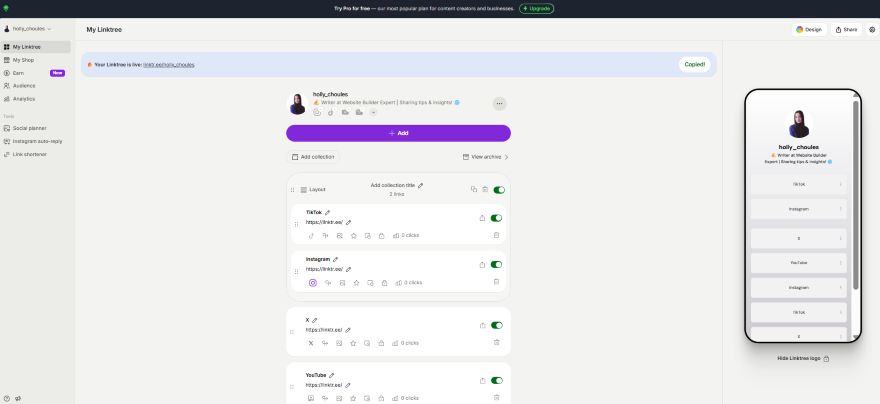Click Add collection button
This screenshot has height=404, width=880.
tap(313, 157)
